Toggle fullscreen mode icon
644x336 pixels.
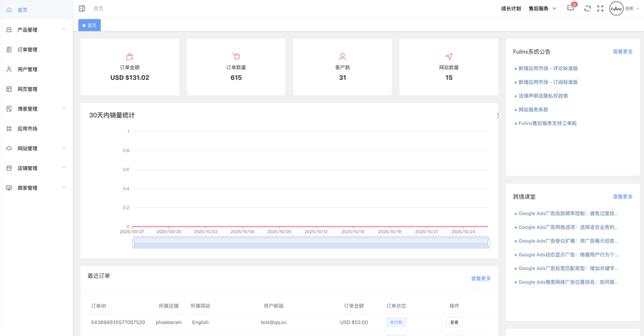601,9
